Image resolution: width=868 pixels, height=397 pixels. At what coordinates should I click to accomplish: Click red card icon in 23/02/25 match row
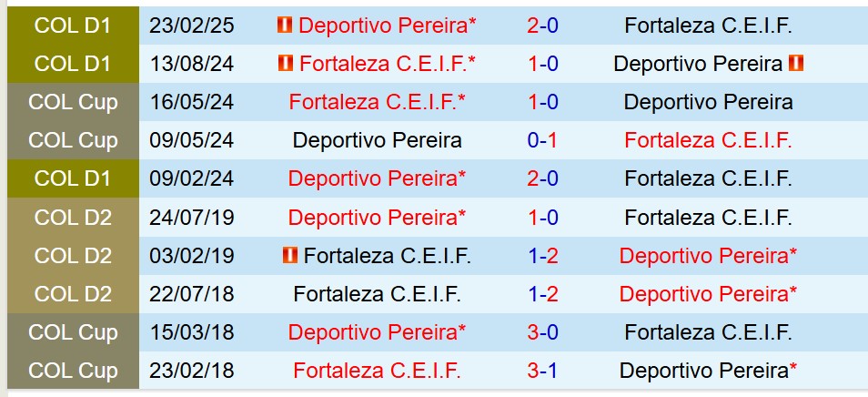tap(285, 25)
